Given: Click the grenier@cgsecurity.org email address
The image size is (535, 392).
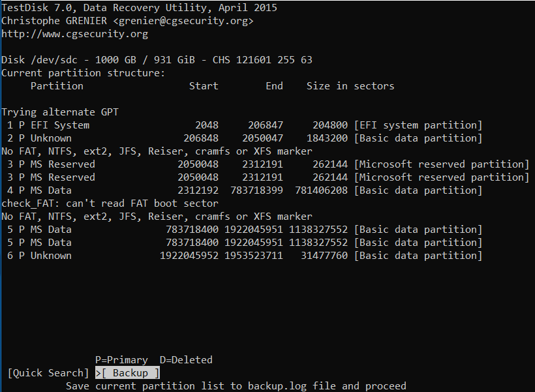Looking at the screenshot, I should [x=183, y=21].
